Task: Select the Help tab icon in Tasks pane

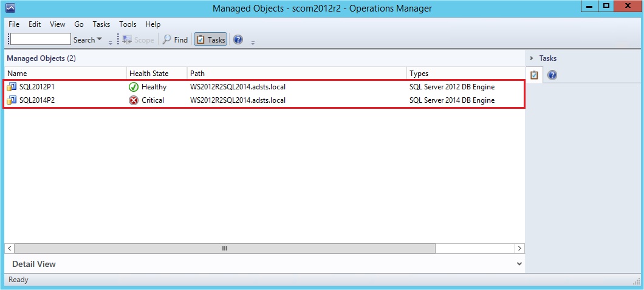Action: tap(552, 75)
